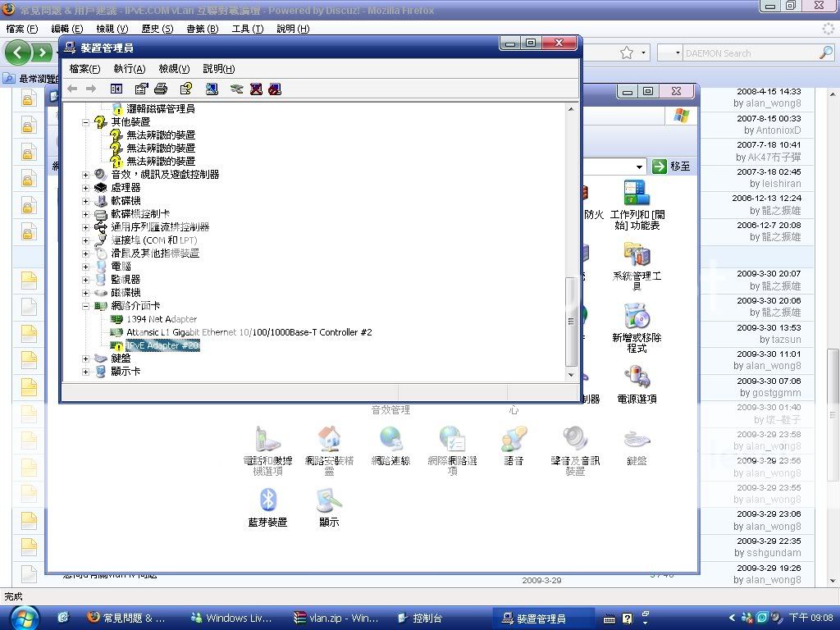Screen dimensions: 840x630
Task: Click the Show/Hide Console Tree toolbar icon
Action: pos(116,89)
